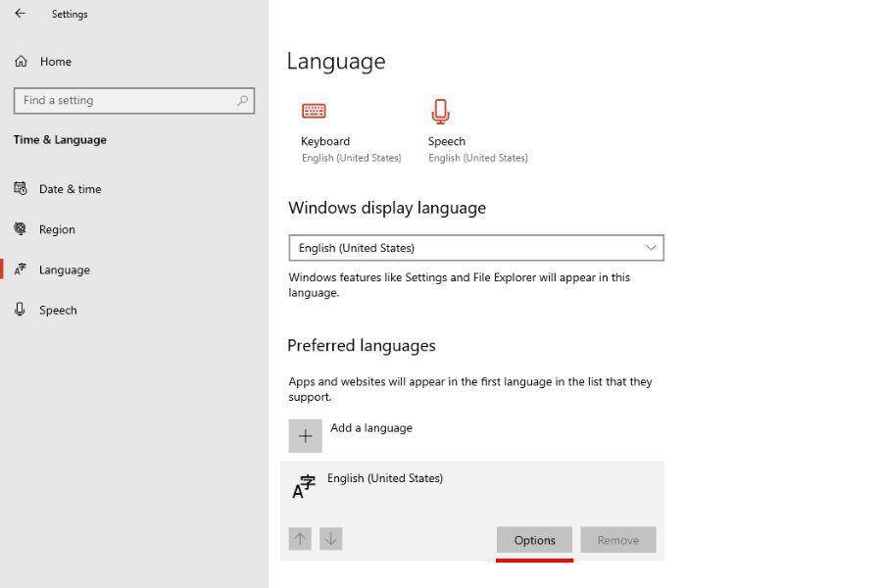Open the Date & time page
Viewport: 882px width, 588px height.
click(70, 189)
